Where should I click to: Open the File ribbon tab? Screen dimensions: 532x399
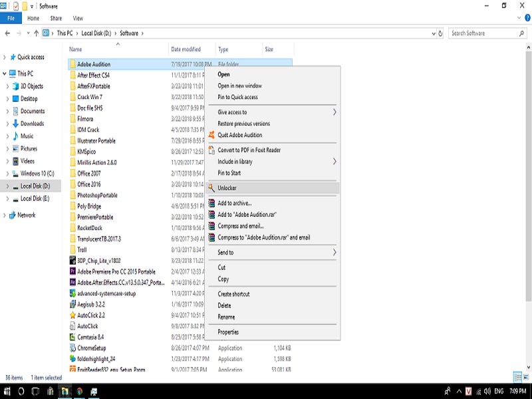[11, 19]
